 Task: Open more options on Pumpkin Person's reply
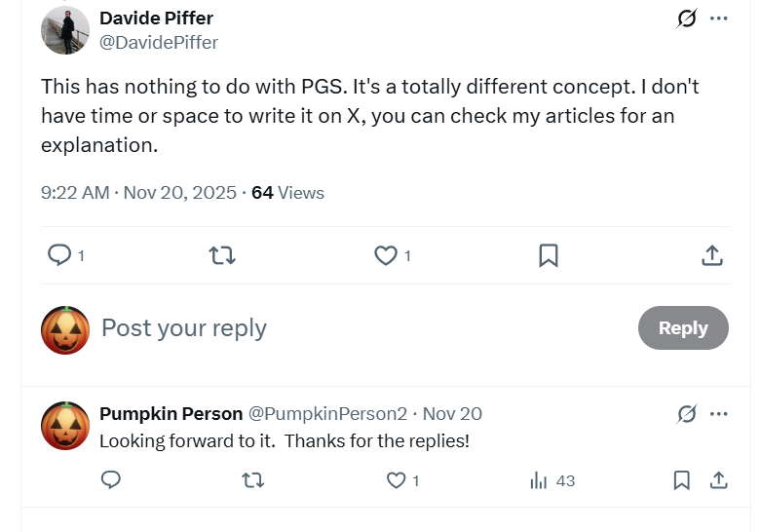719,414
